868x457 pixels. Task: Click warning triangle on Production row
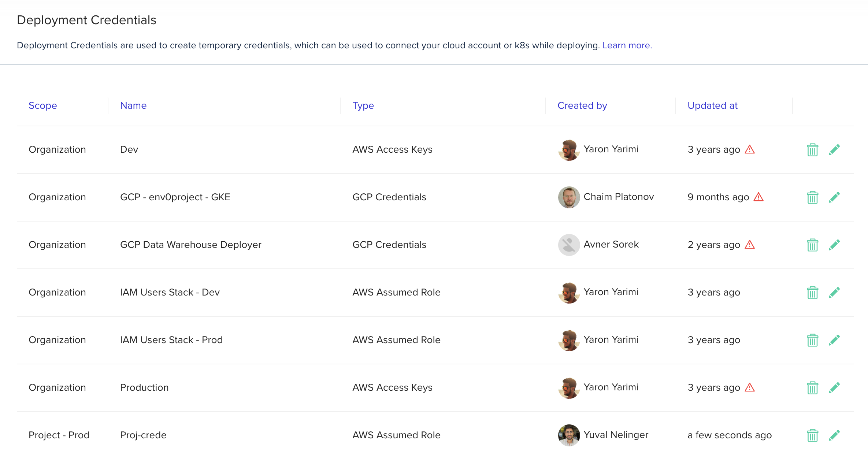tap(750, 387)
